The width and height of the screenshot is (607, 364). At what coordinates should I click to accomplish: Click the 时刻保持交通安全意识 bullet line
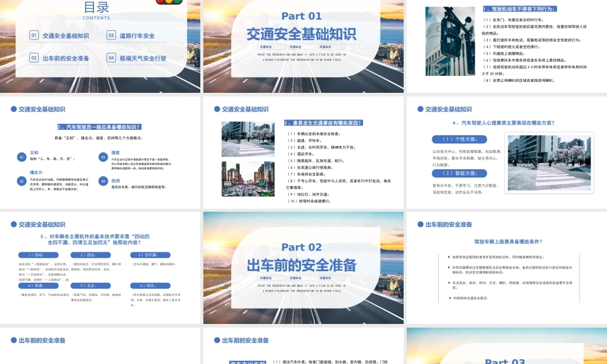[471, 298]
